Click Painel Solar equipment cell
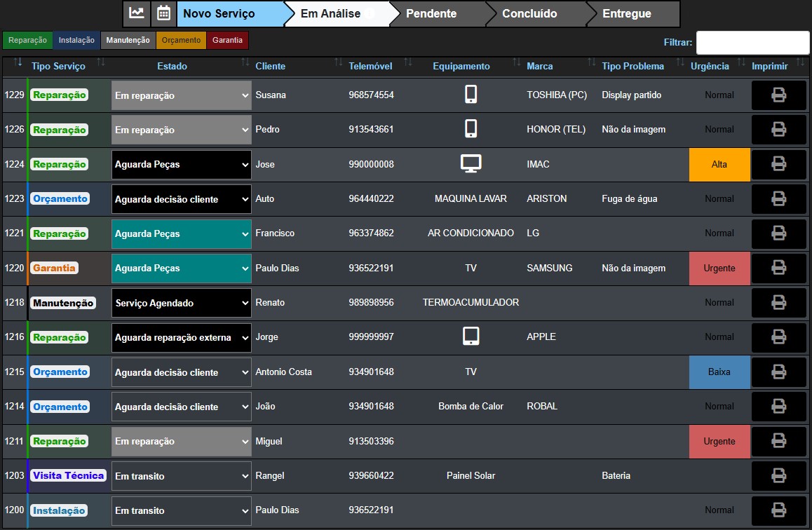 [471, 475]
